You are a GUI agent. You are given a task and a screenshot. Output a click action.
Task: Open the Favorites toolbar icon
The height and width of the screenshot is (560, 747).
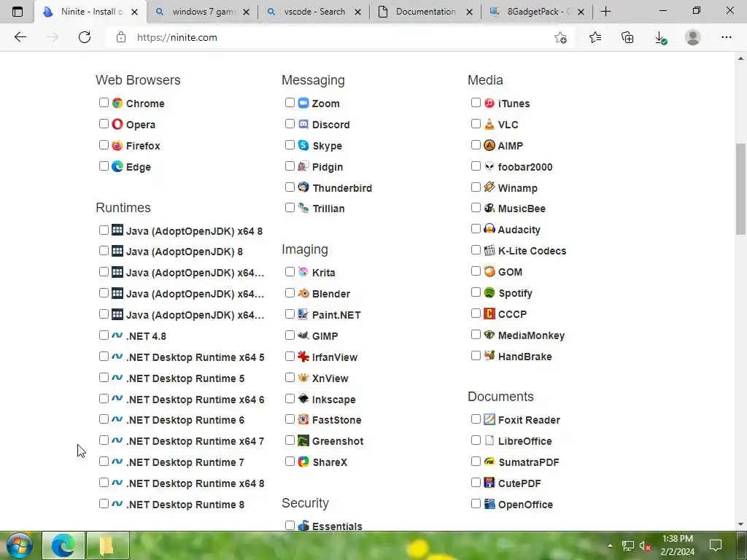(x=595, y=37)
